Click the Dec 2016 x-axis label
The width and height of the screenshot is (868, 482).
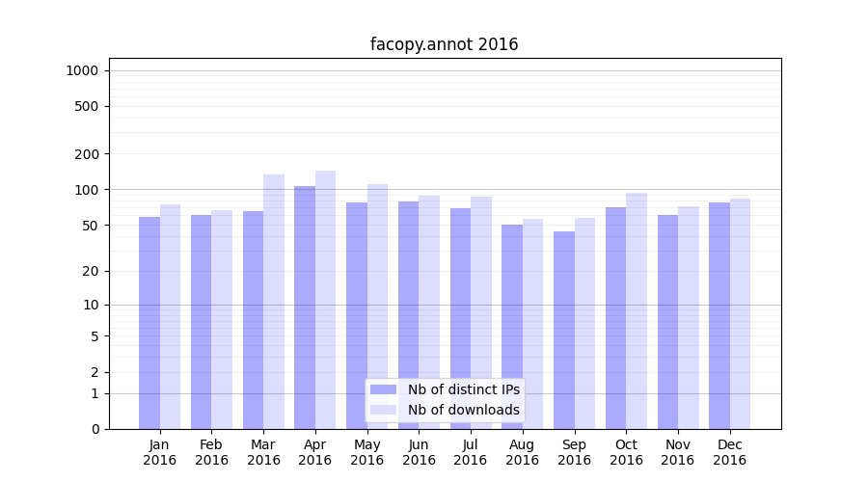click(x=729, y=452)
